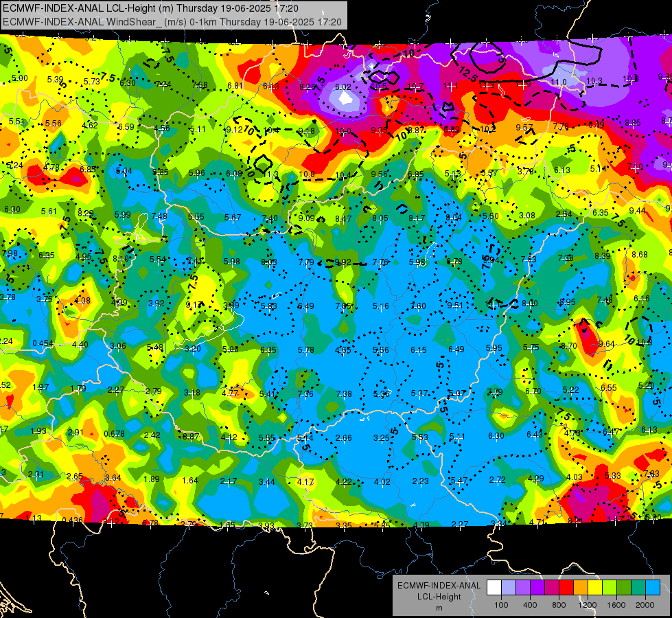Click the 2.23 wind shear value
Screen dimensions: 672x618
coord(420,481)
